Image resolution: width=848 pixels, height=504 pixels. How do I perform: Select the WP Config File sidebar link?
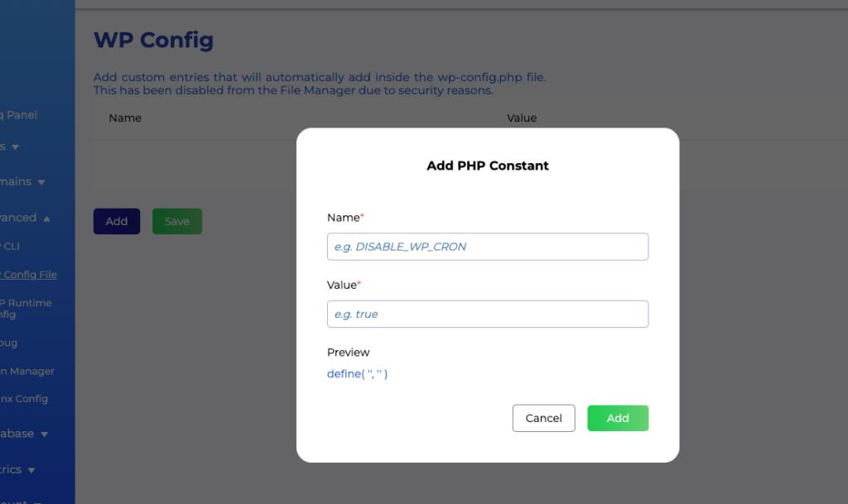coord(29,275)
